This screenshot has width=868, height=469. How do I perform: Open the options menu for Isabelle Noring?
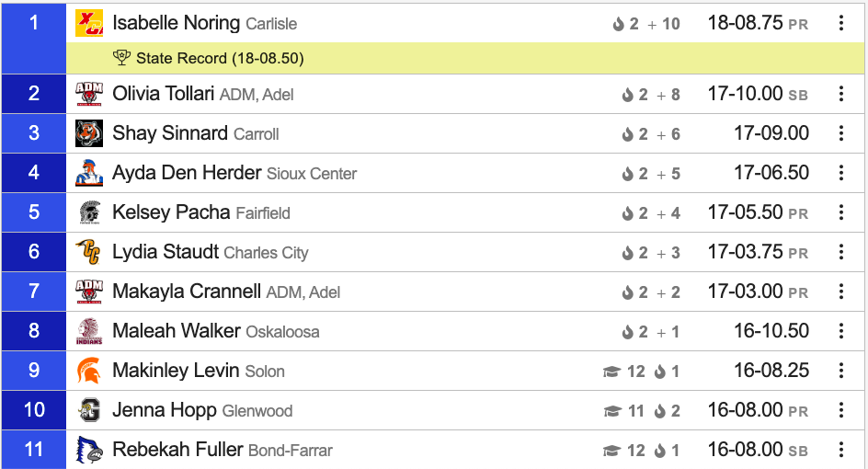click(840, 23)
